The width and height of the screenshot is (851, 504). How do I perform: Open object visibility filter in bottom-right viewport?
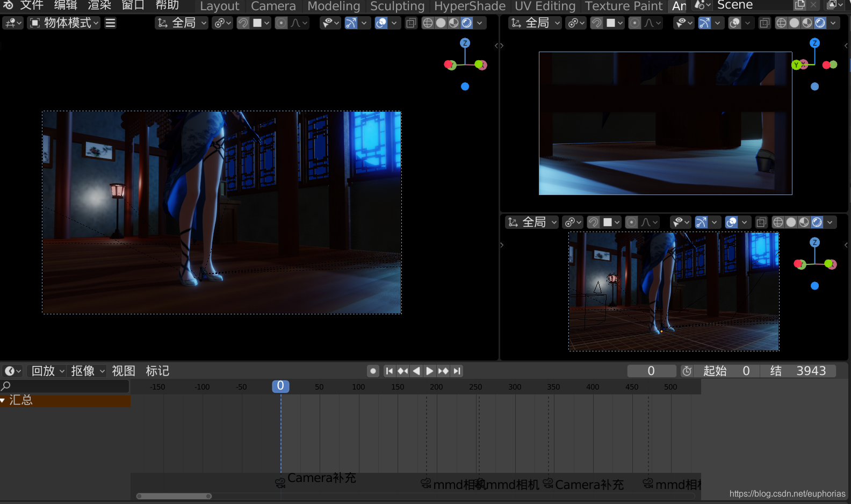click(x=680, y=222)
